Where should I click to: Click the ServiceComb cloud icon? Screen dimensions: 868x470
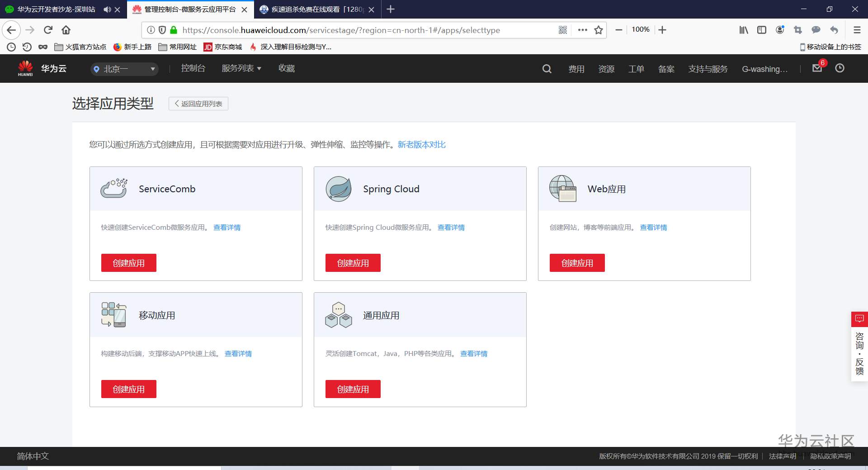pos(113,188)
